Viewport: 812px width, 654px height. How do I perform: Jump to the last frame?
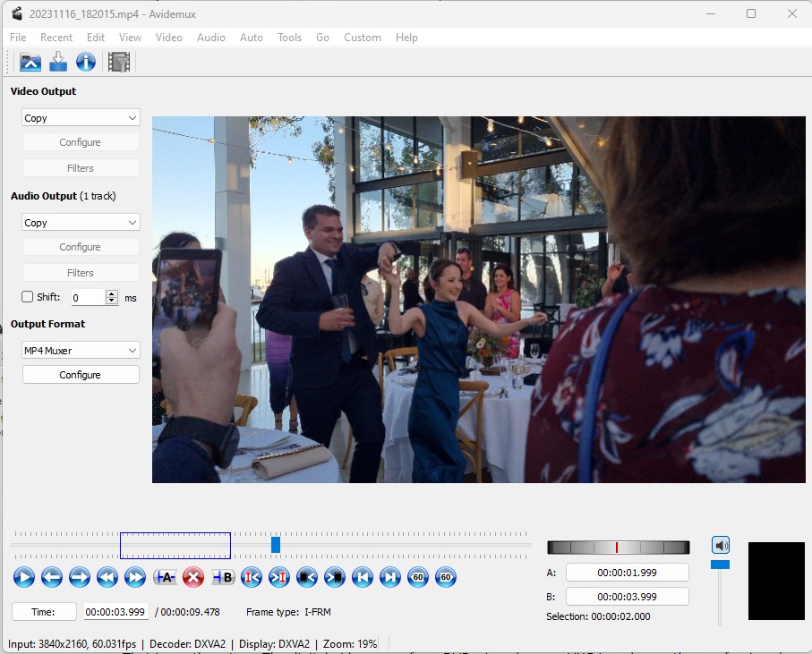coord(389,577)
